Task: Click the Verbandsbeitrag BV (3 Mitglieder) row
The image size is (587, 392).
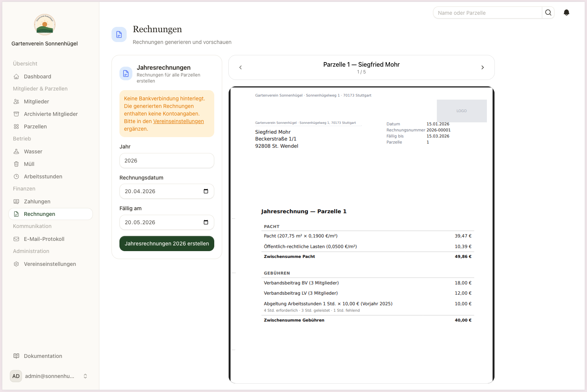Action: click(x=368, y=283)
